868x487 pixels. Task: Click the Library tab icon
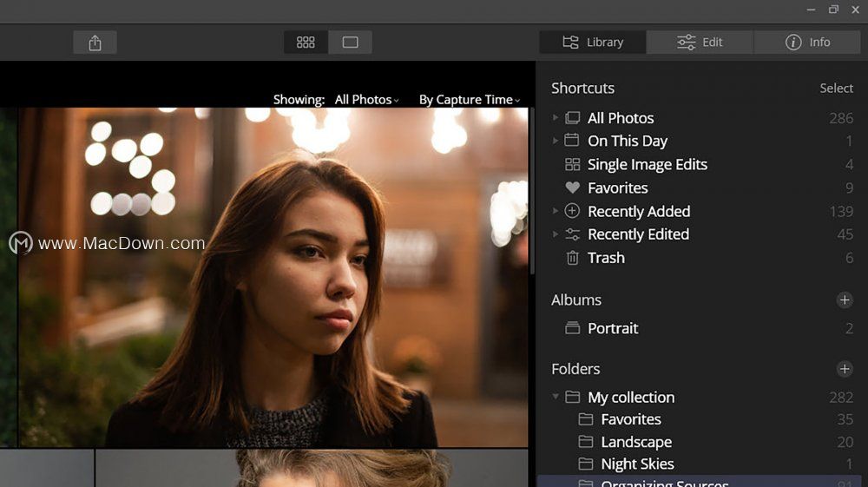(571, 42)
